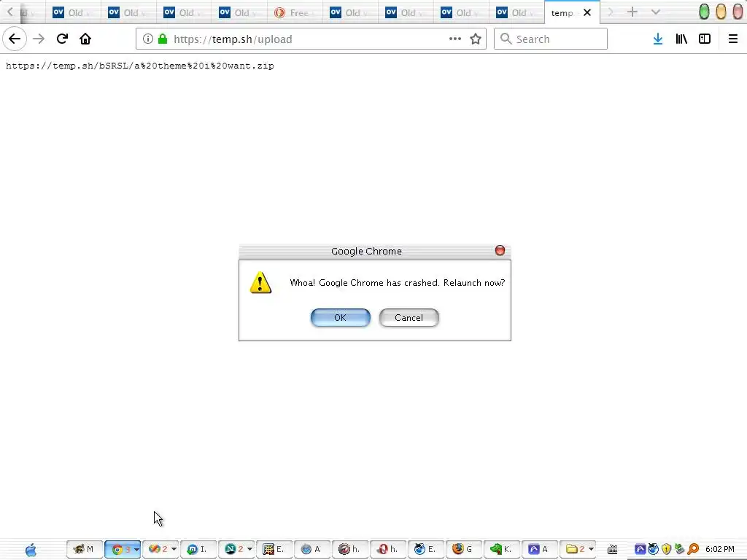This screenshot has height=560, width=747.
Task: Open the downloads panel arrow
Action: click(x=658, y=39)
